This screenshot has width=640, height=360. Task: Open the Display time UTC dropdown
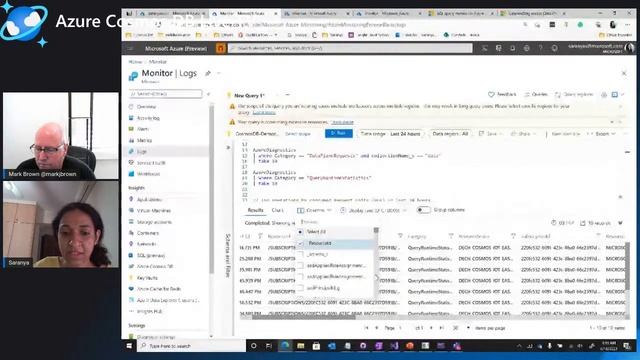pyautogui.click(x=373, y=210)
